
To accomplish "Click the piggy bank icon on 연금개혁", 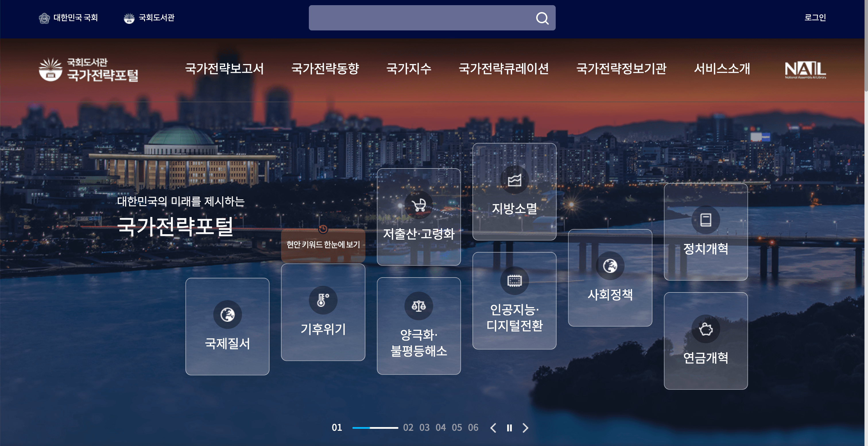I will (706, 329).
